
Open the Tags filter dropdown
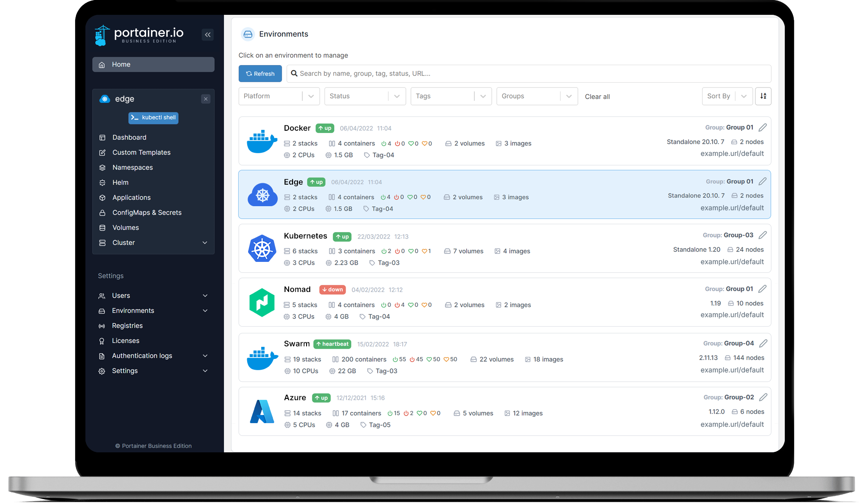click(x=450, y=96)
